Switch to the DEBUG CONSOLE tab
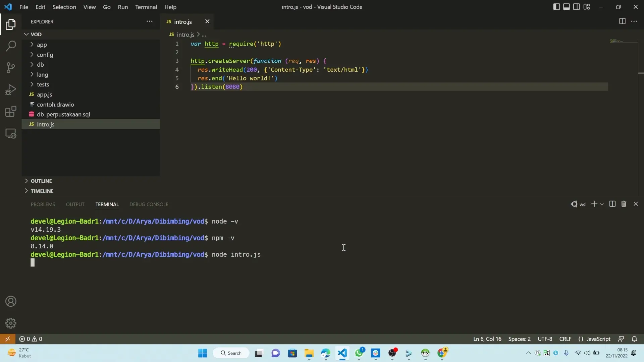Viewport: 644px width, 362px height. (149, 204)
